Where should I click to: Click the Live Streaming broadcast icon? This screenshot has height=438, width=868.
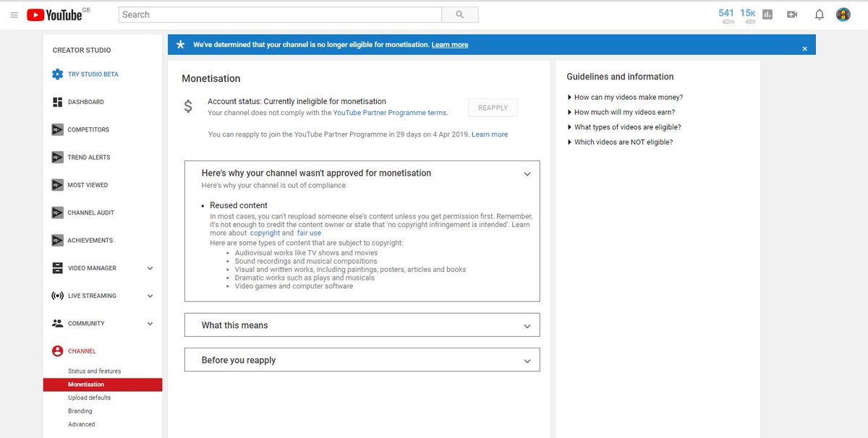pos(58,296)
